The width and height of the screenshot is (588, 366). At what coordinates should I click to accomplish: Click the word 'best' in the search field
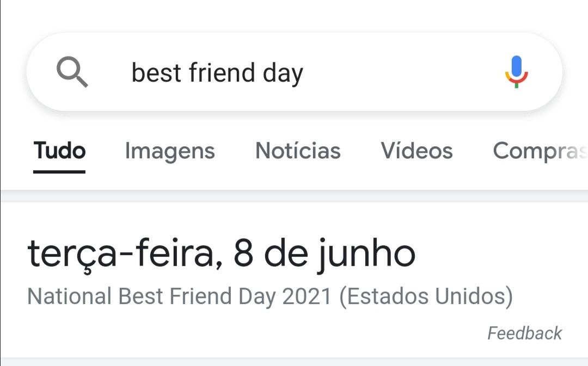pos(156,73)
